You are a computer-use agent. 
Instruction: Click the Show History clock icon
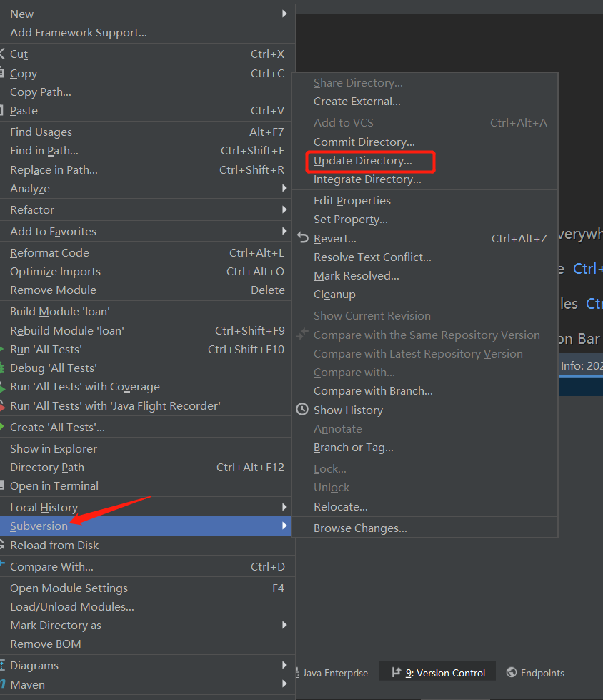[302, 410]
